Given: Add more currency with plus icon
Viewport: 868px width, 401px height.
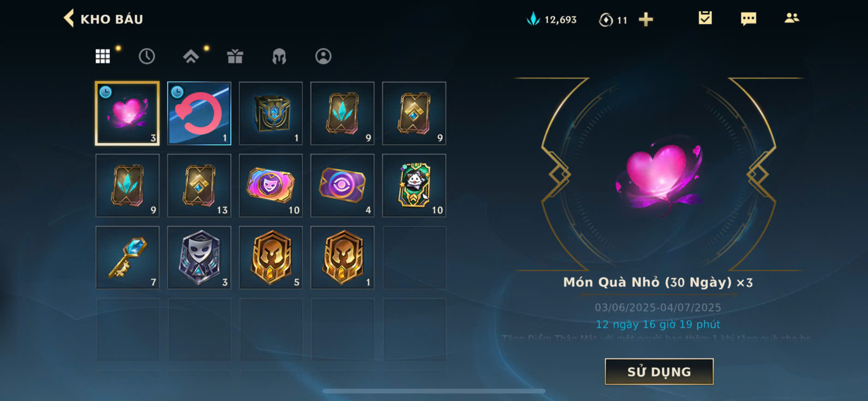Looking at the screenshot, I should [646, 19].
